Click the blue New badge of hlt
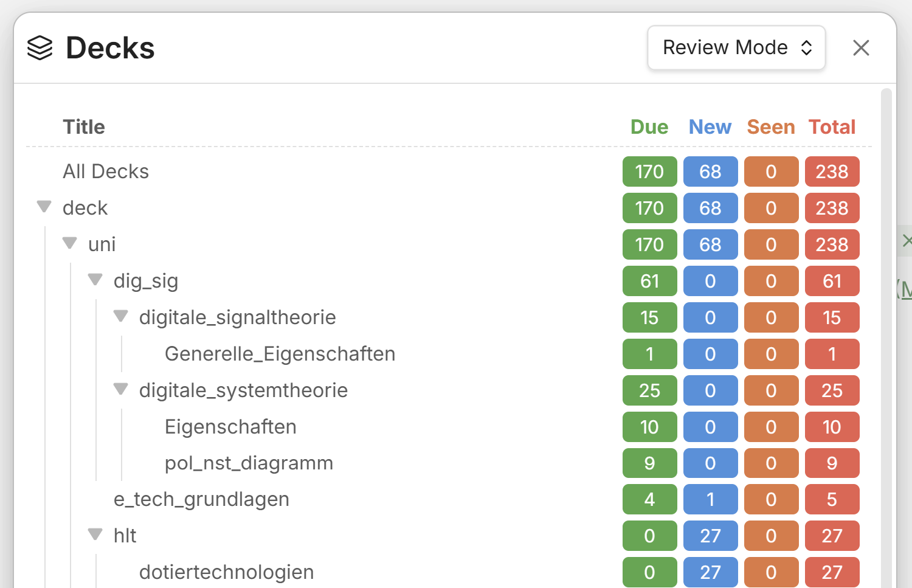Viewport: 912px width, 588px height. point(710,536)
